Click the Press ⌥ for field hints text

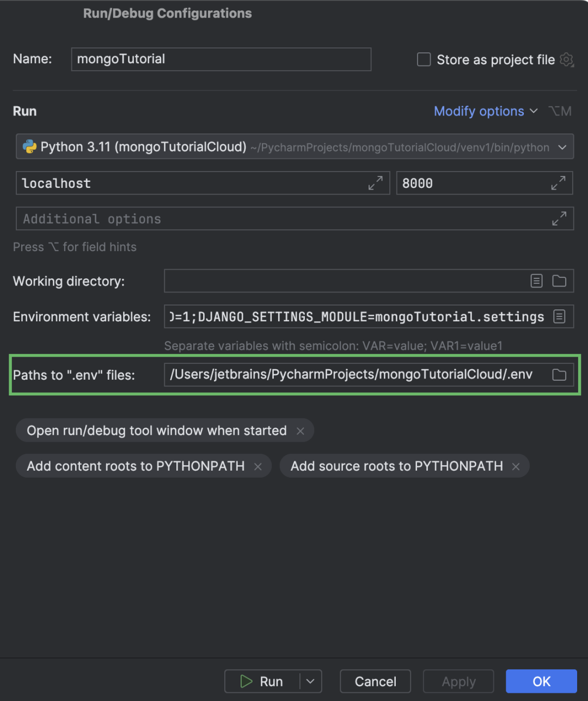point(75,247)
